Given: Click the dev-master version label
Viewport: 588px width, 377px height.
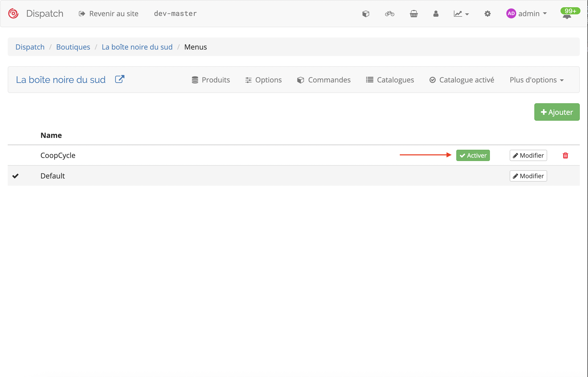Looking at the screenshot, I should [x=175, y=14].
